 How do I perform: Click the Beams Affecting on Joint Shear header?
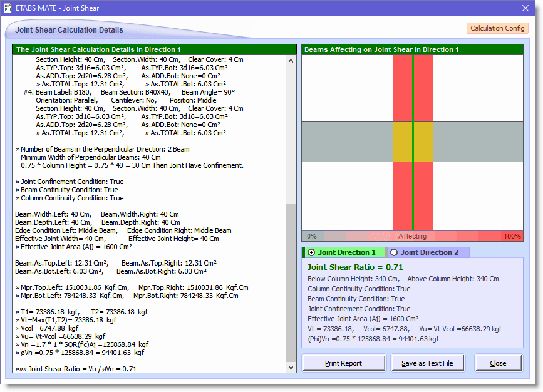coord(376,49)
